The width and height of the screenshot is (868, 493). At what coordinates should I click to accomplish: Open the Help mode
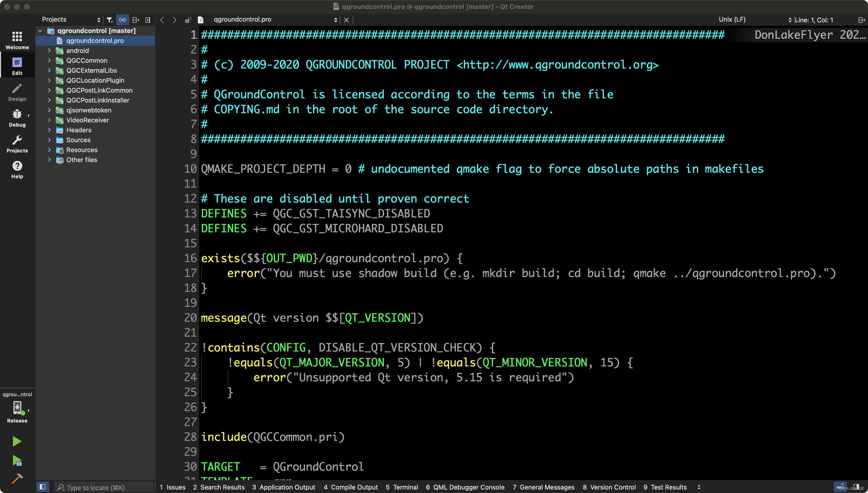click(x=17, y=169)
